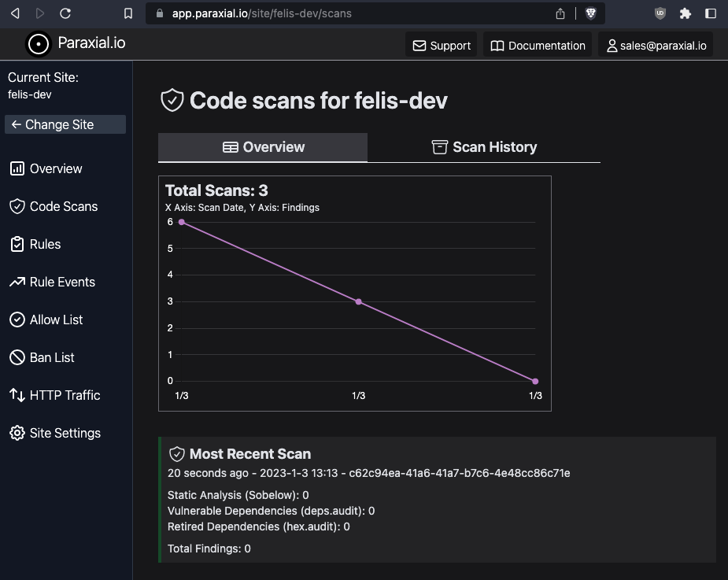
Task: Open Allow List in the sidebar
Action: [56, 320]
